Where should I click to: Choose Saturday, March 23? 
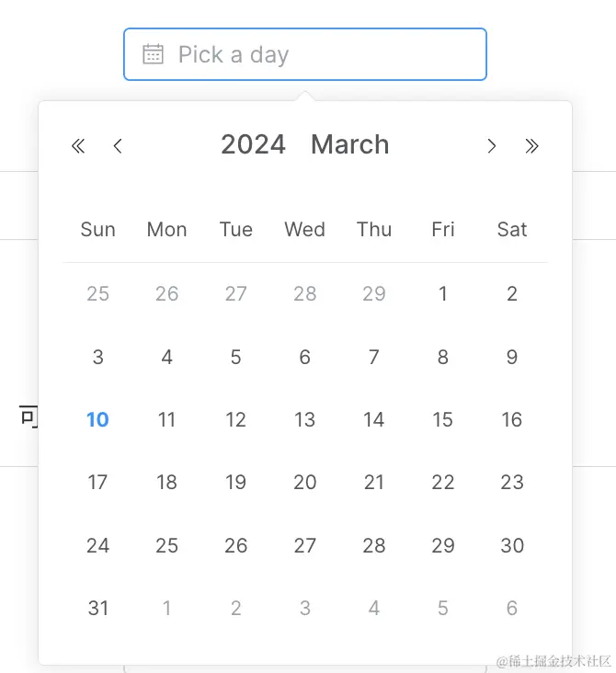[512, 482]
